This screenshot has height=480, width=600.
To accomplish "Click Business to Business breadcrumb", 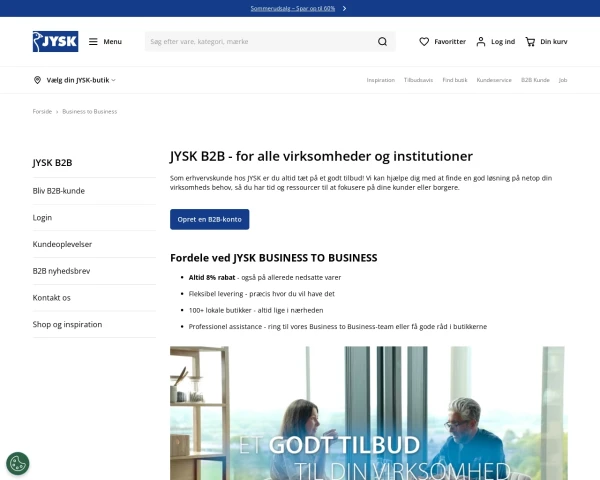I will [x=90, y=111].
